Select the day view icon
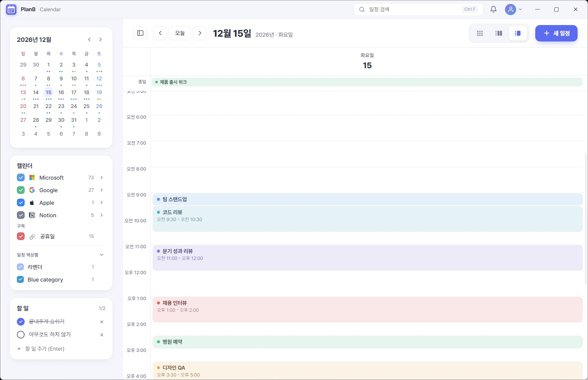588x380 pixels. 518,33
